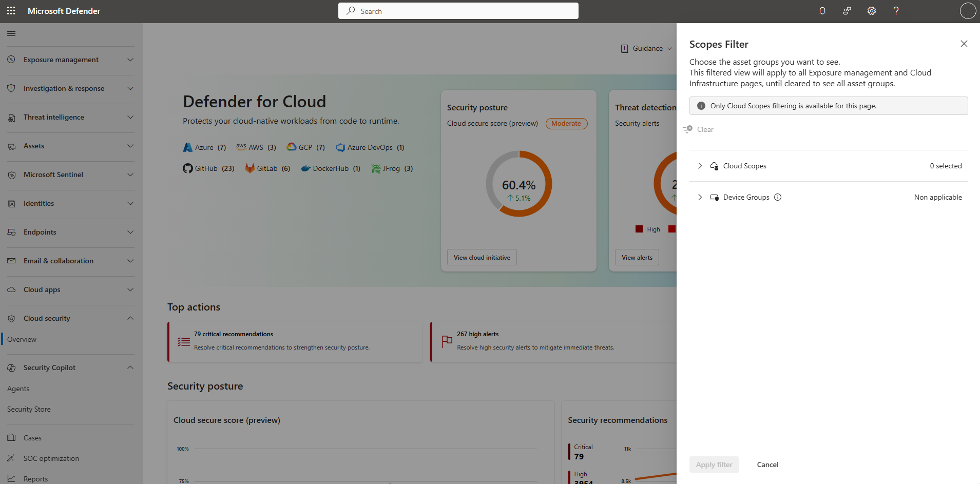Screen dimensions: 980x484
Task: Collapse the Security Copilot chevron
Action: [130, 367]
